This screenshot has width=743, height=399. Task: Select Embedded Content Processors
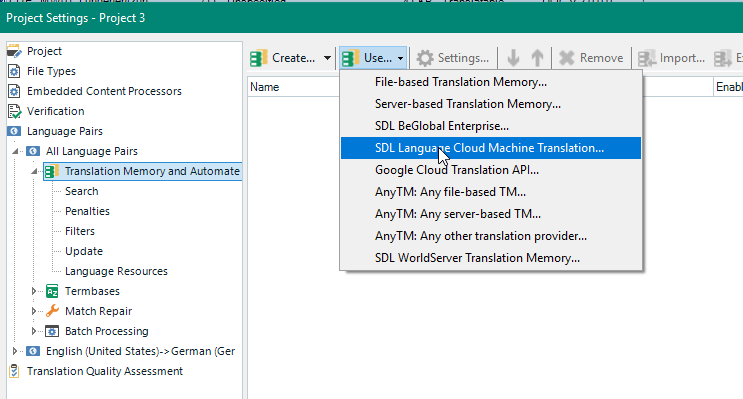104,91
